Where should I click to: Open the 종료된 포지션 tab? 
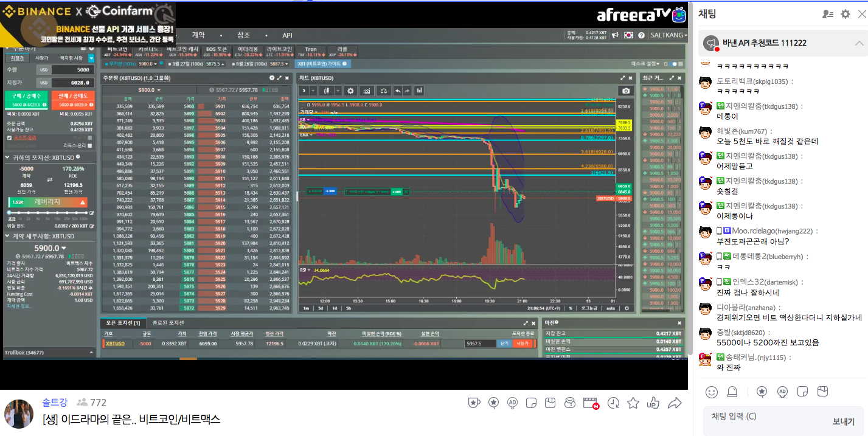[167, 323]
